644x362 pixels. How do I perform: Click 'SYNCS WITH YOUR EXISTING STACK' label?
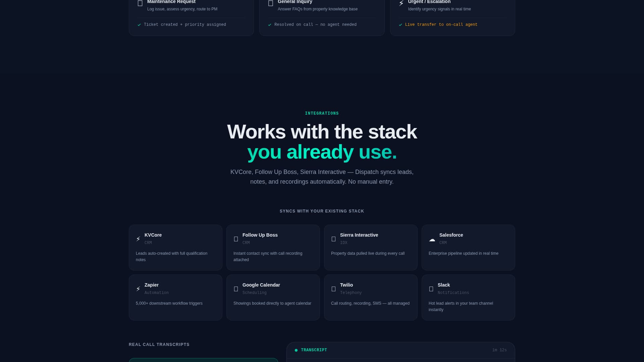(x=322, y=211)
